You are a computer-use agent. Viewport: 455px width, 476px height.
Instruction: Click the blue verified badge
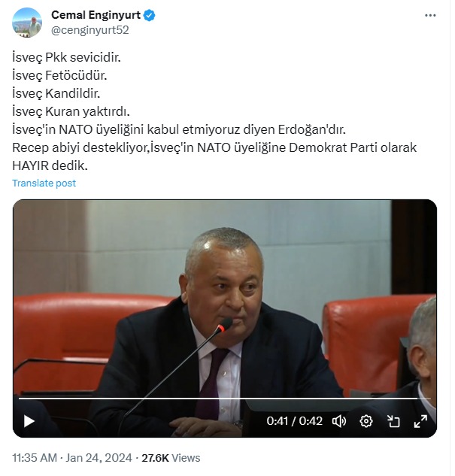(x=149, y=15)
